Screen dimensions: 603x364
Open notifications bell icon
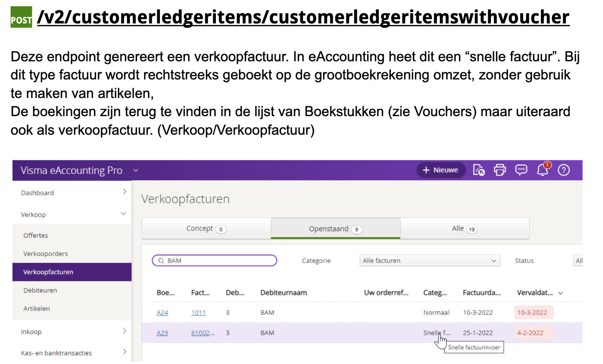tap(543, 170)
